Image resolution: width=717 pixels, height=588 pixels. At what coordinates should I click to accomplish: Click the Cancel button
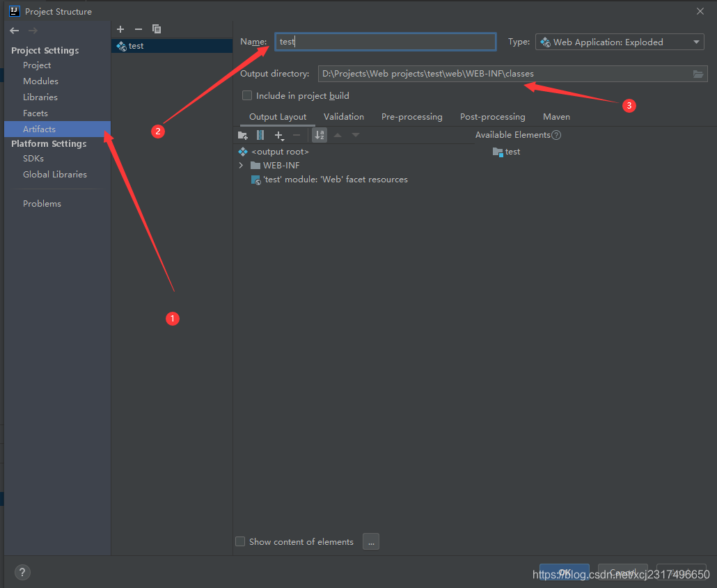[623, 573]
